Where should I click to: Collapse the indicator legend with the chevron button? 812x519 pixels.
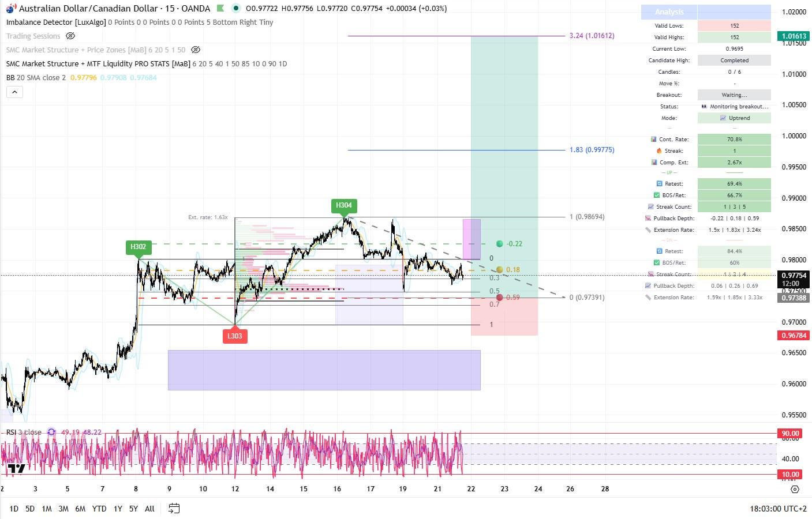(14, 91)
